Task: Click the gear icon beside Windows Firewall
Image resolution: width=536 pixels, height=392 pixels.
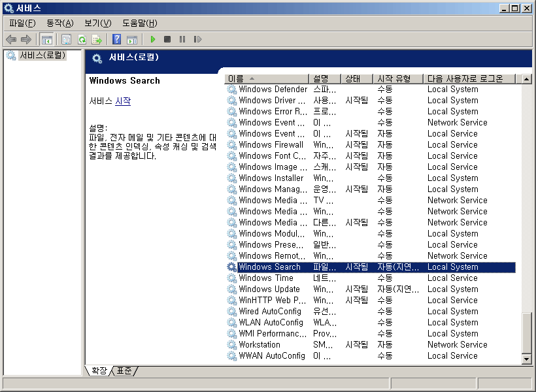Action: [232, 145]
